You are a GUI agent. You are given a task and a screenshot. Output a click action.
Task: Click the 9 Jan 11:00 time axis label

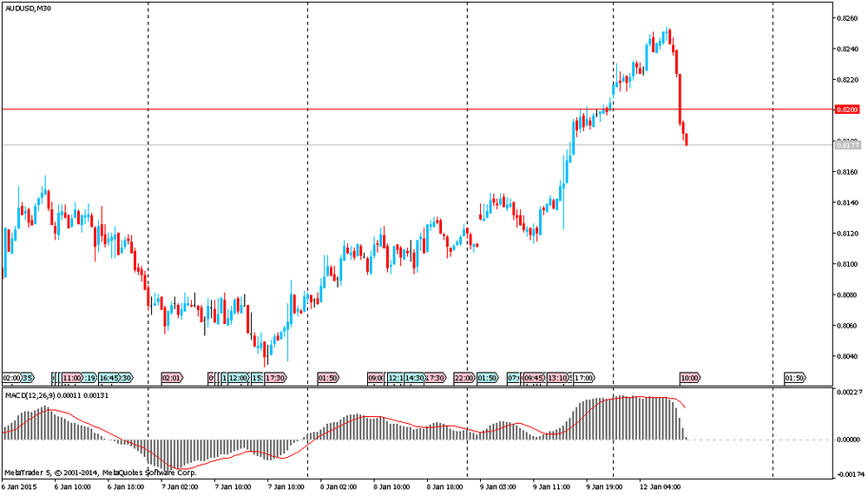(550, 488)
